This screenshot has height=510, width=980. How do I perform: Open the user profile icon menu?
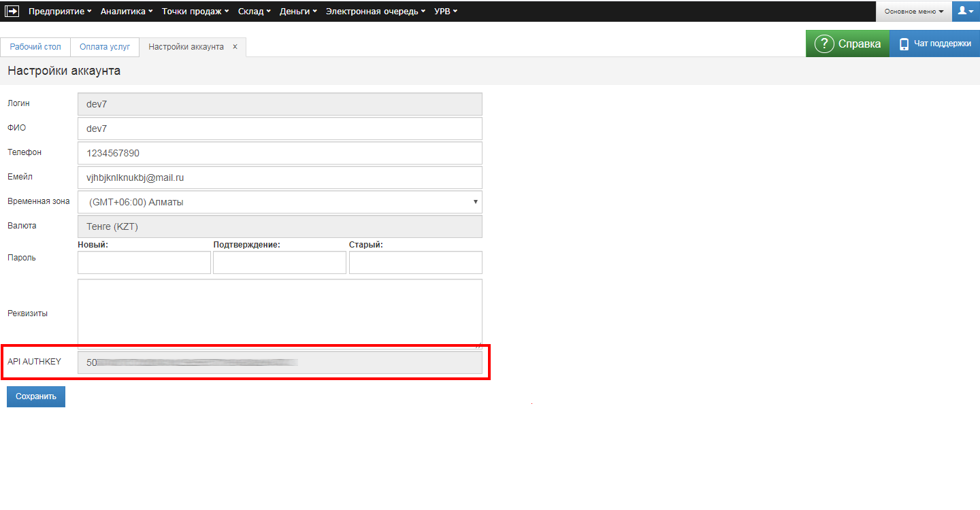pyautogui.click(x=966, y=11)
